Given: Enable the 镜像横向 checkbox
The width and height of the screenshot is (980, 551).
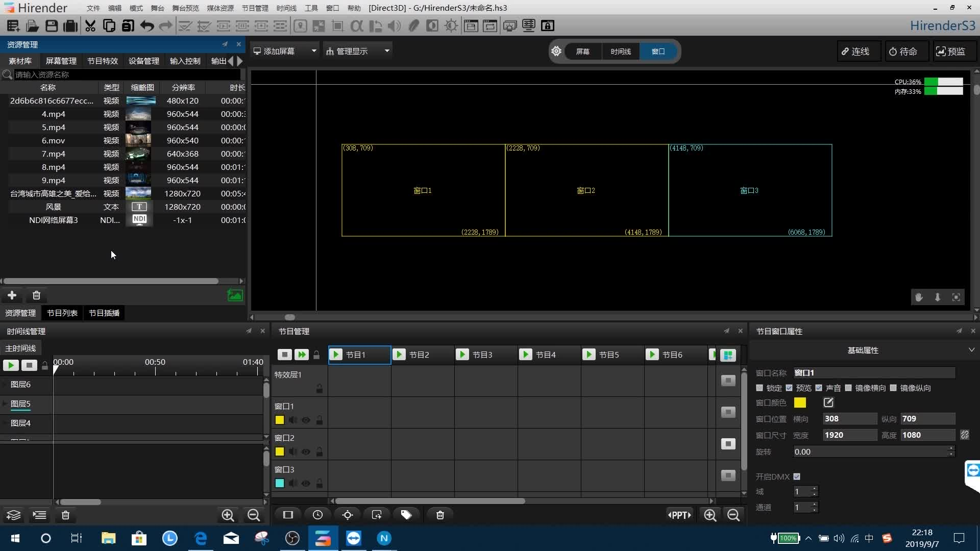Looking at the screenshot, I should coord(848,388).
